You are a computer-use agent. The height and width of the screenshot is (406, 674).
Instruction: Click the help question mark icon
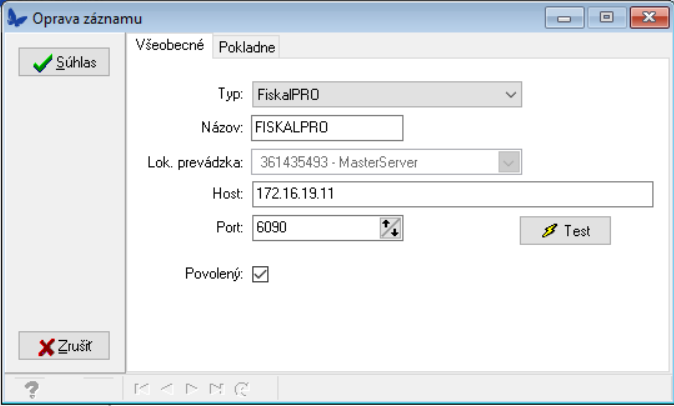[31, 388]
